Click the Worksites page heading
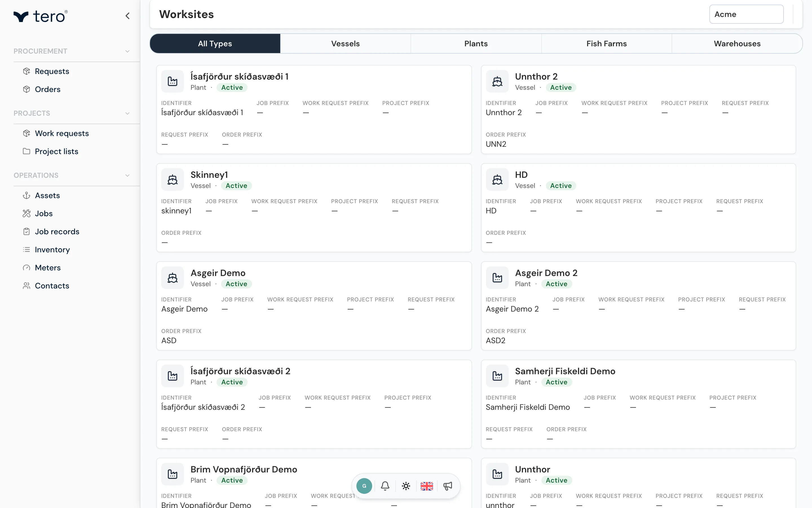The width and height of the screenshot is (812, 508). [186, 14]
